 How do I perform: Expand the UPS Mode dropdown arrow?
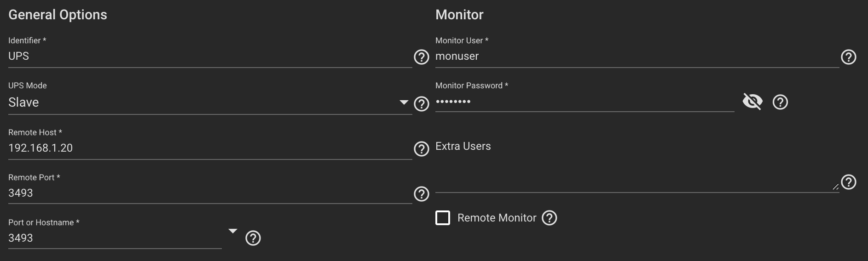click(x=404, y=102)
